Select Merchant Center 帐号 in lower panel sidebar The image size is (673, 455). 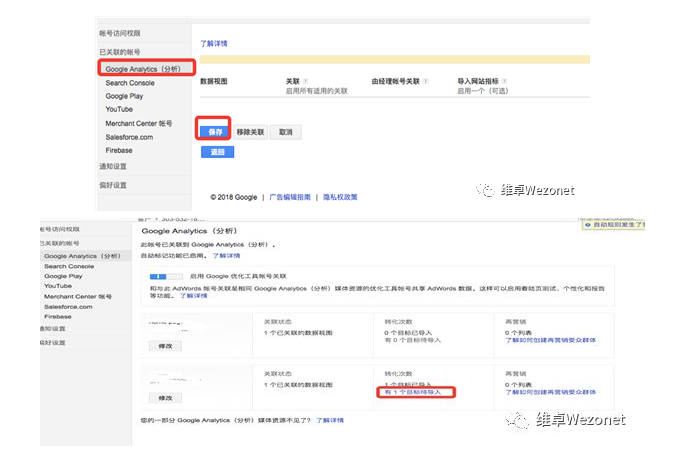pos(78,297)
